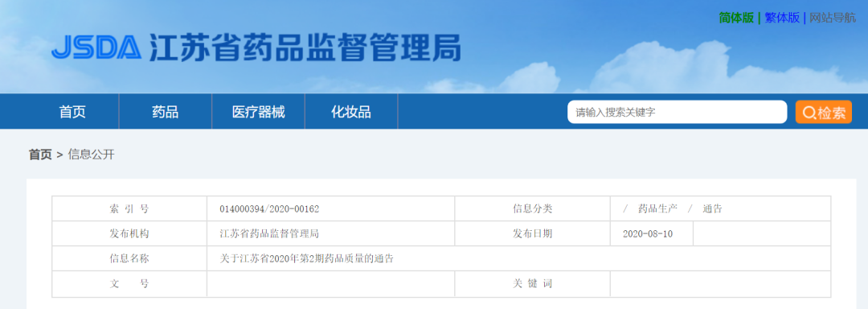The height and width of the screenshot is (309, 868).
Task: Select the 发布日期 label cell
Action: (x=533, y=233)
